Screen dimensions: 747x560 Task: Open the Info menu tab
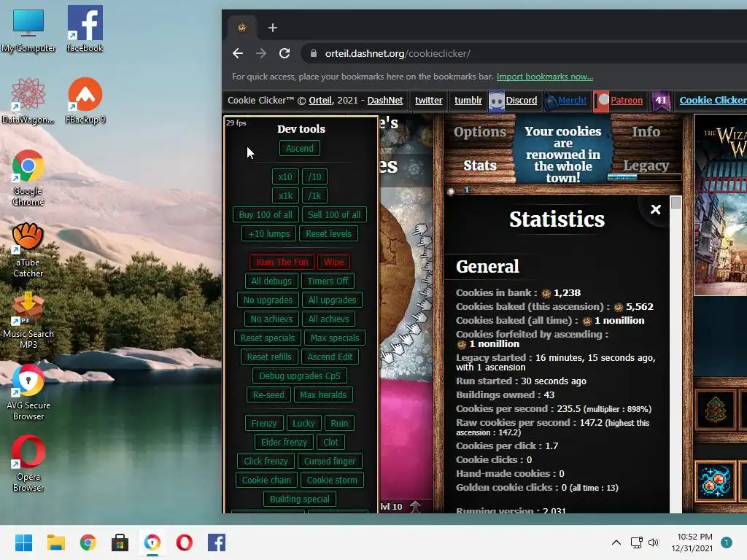tap(646, 132)
